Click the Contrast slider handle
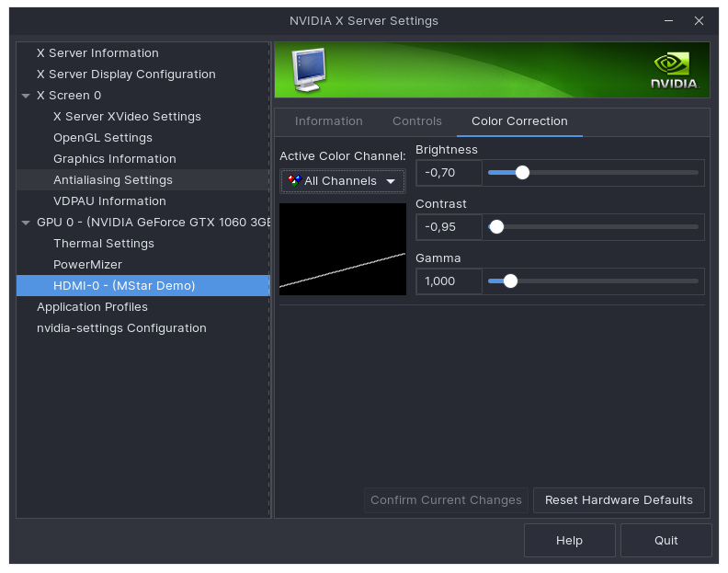This screenshot has height=573, width=728. 496,226
